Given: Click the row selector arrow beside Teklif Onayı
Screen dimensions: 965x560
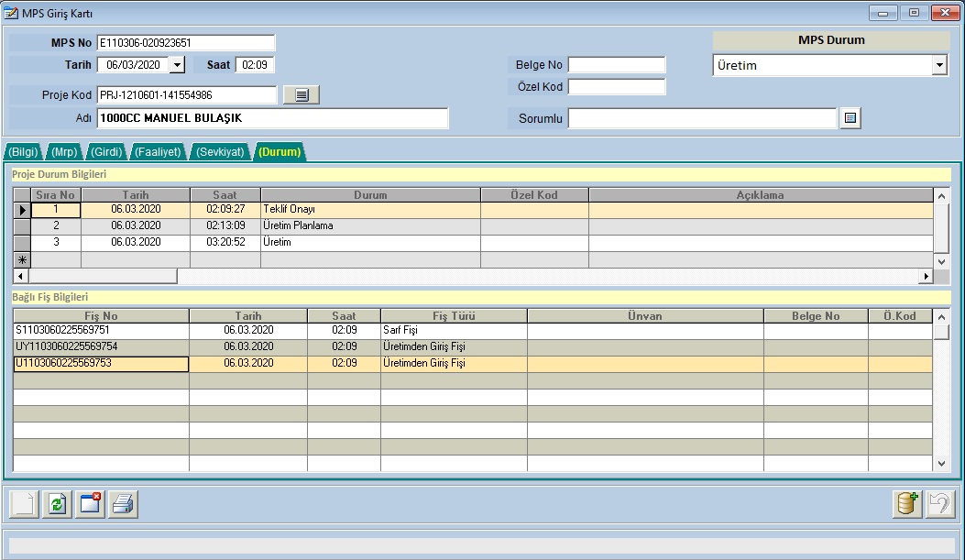Looking at the screenshot, I should coord(22,210).
